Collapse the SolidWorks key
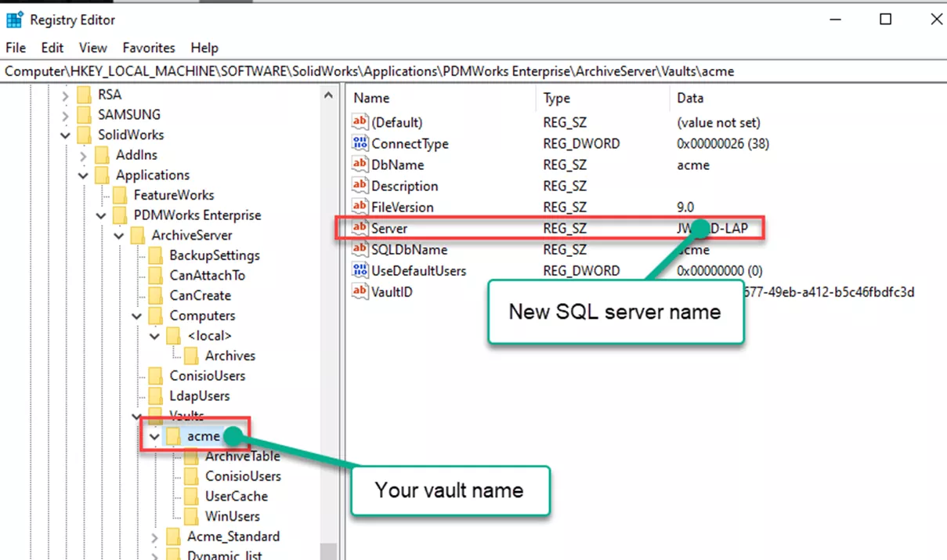947x560 pixels. coord(66,134)
